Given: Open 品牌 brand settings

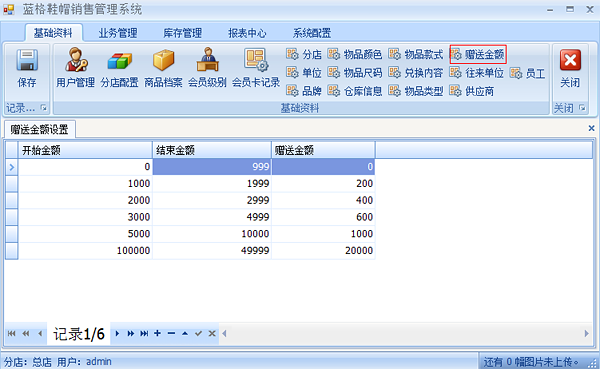Looking at the screenshot, I should point(304,91).
